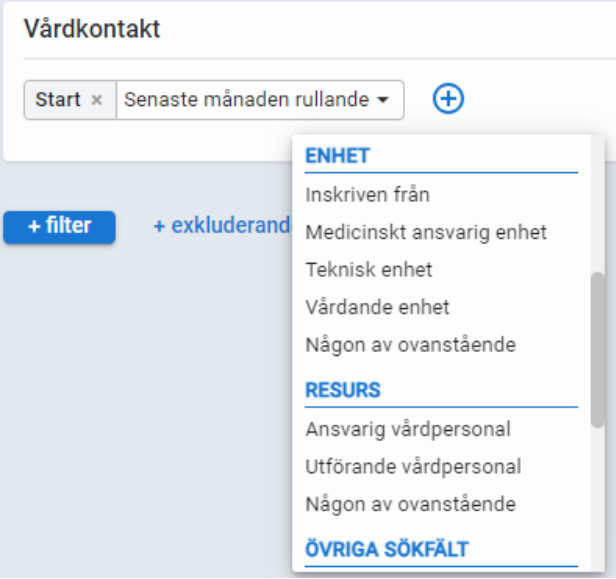
Task: Click the Vårdkontakt panel heading
Action: click(x=92, y=29)
